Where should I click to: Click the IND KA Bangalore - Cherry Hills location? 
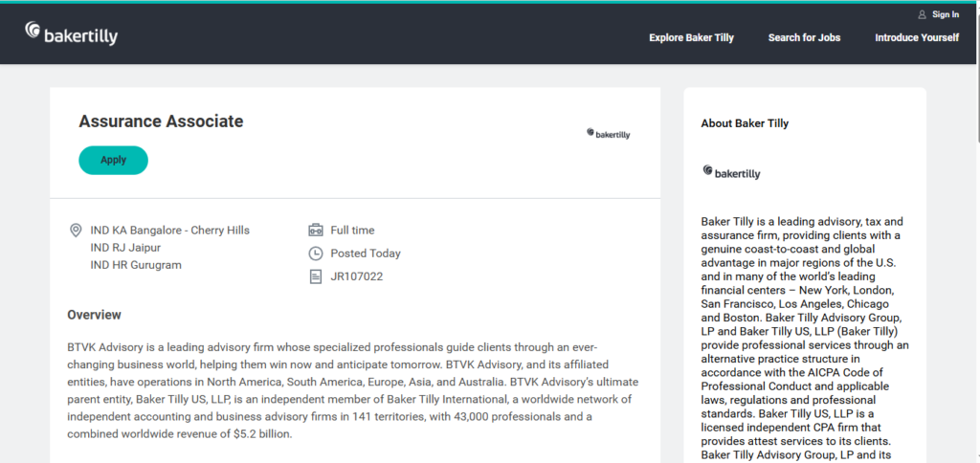170,231
